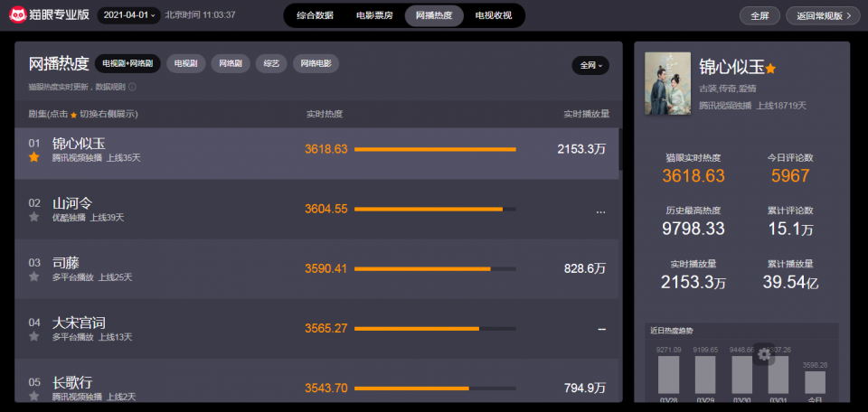Click the 今日 trend bar
Image resolution: width=868 pixels, height=412 pixels.
point(815,382)
